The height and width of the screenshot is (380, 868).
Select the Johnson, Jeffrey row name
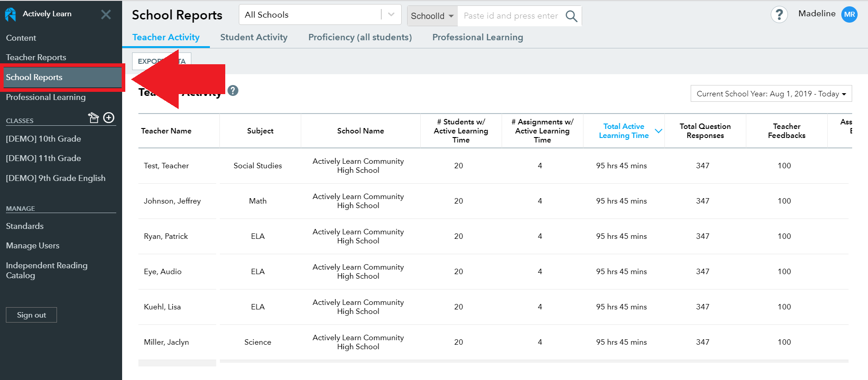(172, 201)
